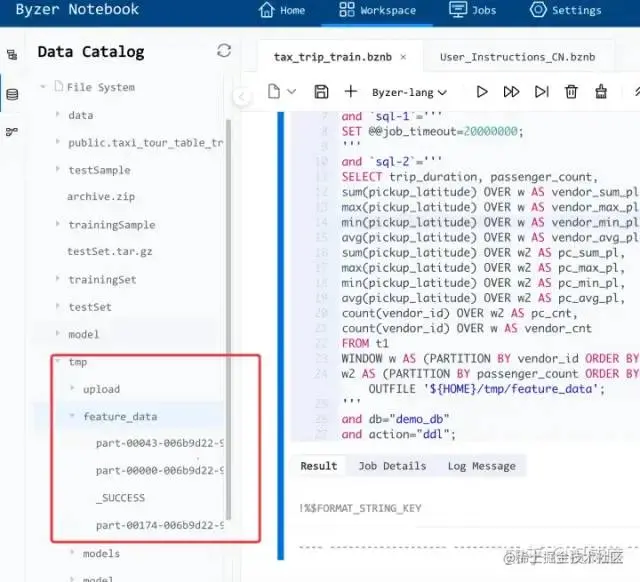The width and height of the screenshot is (640, 582).
Task: Click the Byzer Notebook logo text
Action: [x=77, y=9]
